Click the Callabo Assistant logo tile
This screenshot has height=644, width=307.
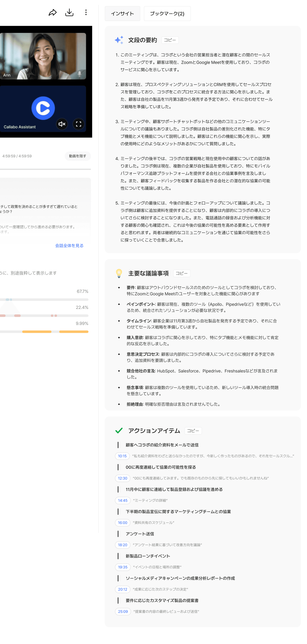coord(43,109)
